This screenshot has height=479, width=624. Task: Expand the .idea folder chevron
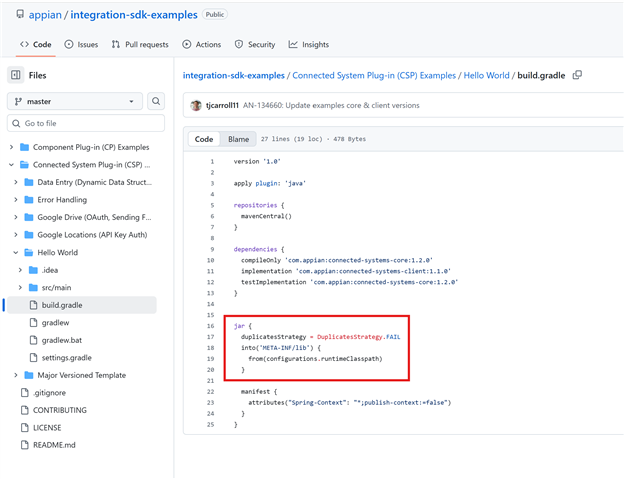pyautogui.click(x=20, y=270)
